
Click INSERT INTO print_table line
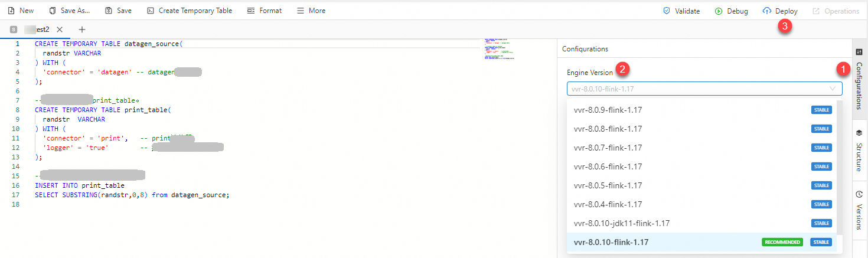[80, 185]
